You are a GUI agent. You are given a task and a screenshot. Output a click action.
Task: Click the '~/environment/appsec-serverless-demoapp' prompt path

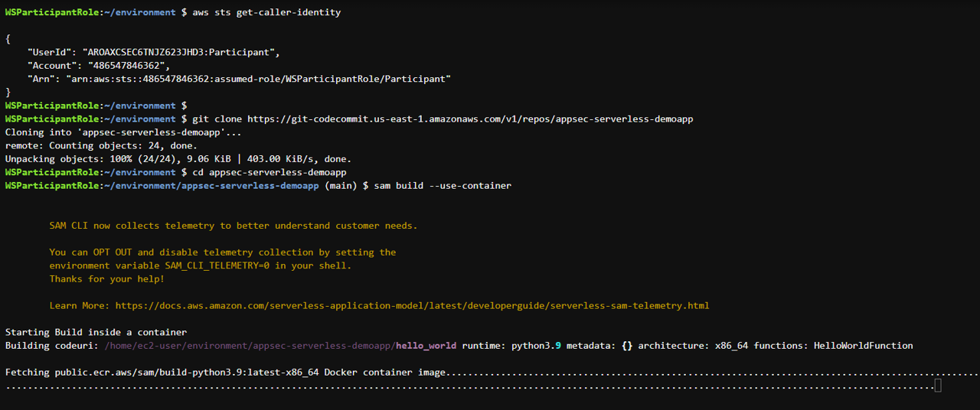(x=212, y=186)
